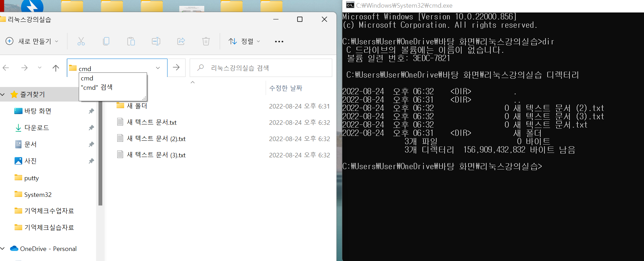This screenshot has width=644, height=261.
Task: Click the Cut scissors icon in toolbar
Action: (x=81, y=42)
